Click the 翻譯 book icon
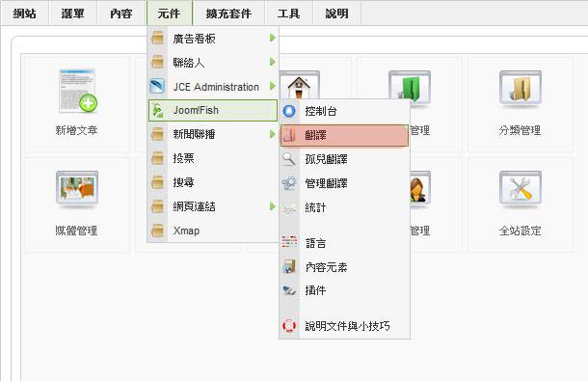Screen dimensions: 588x381 pyautogui.click(x=289, y=135)
